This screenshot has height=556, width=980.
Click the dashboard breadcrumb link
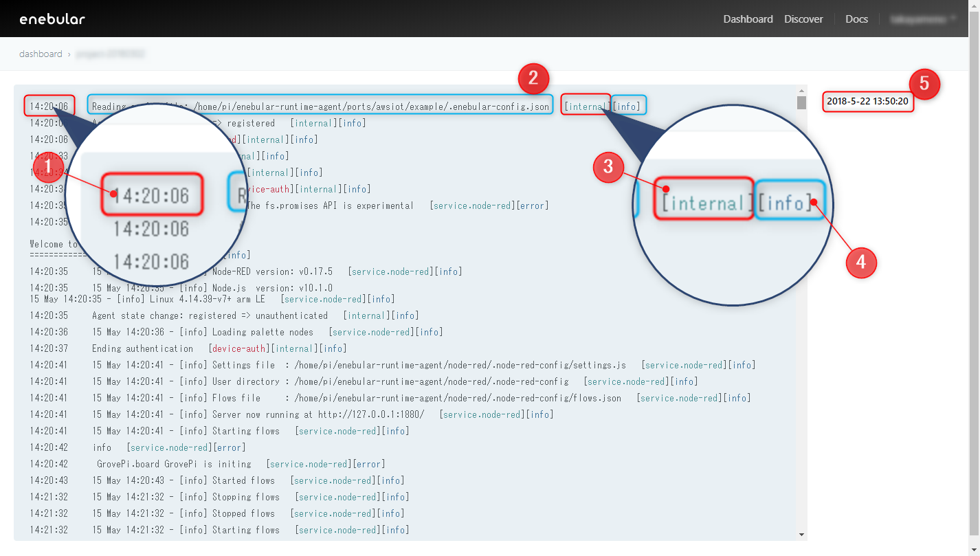pos(41,53)
